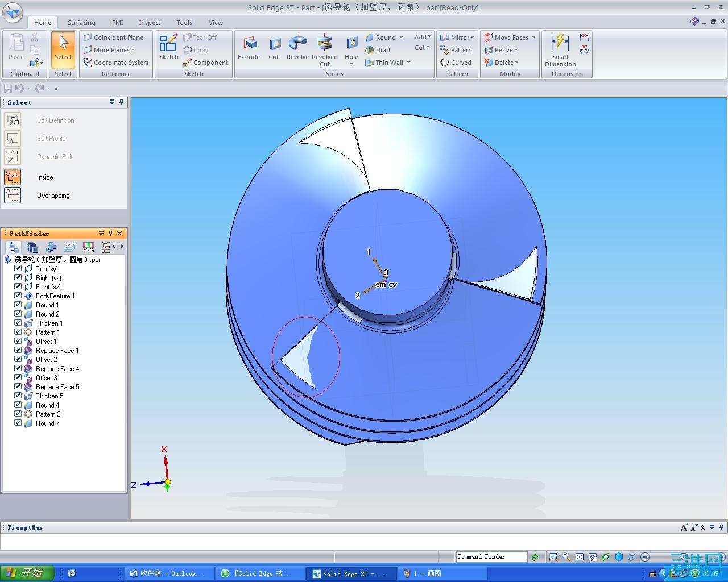Viewport: 728px width, 582px height.
Task: Click the Zoom Area icon in status bar
Action: [x=553, y=557]
